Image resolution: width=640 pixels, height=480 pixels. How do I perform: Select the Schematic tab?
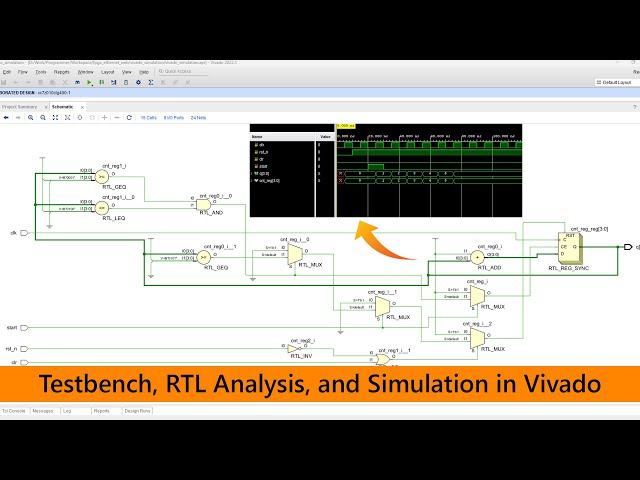click(62, 107)
